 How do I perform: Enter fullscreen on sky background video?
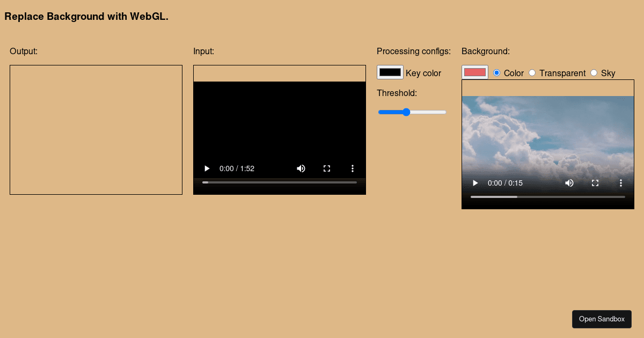click(595, 183)
